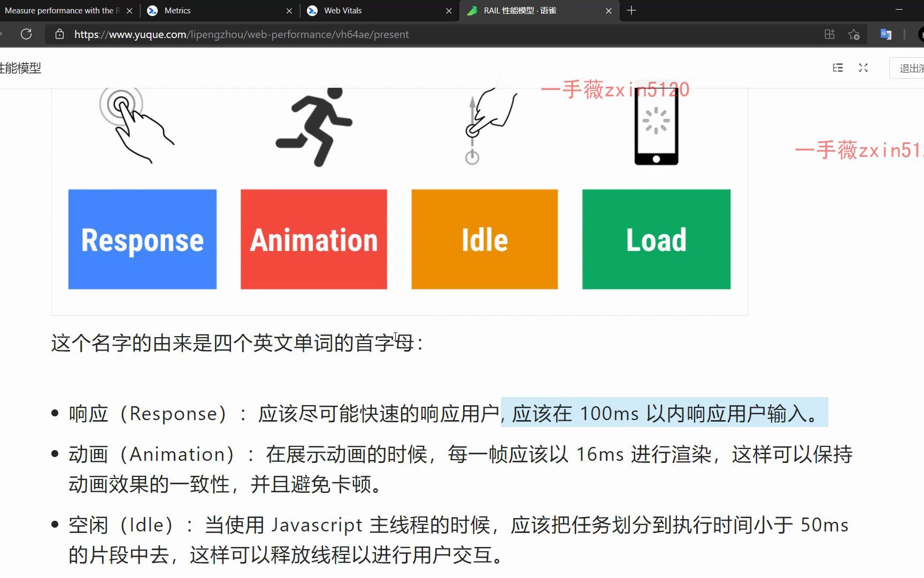Minimize the browser window

[899, 10]
